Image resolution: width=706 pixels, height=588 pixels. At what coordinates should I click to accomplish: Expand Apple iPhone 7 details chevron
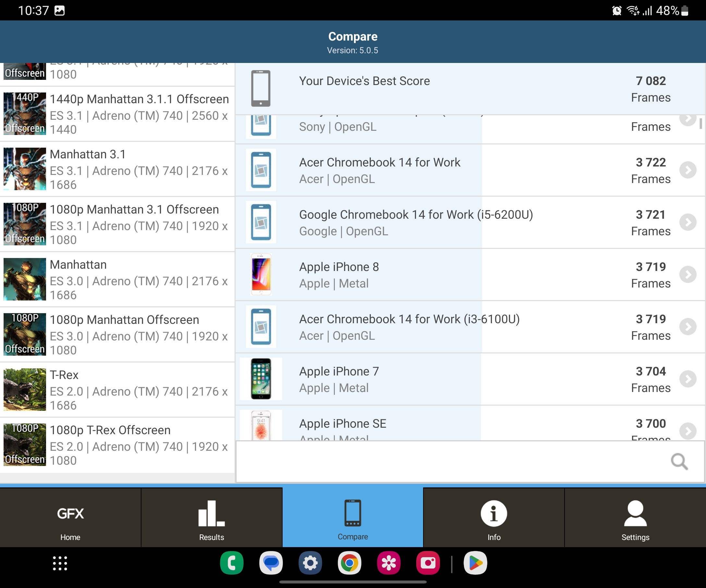coord(688,379)
